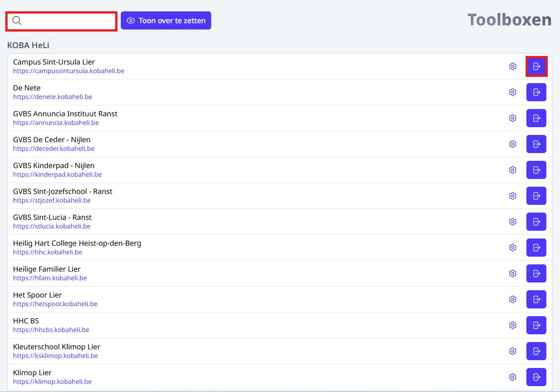Open settings gear for Heilige Familier Lier

(513, 273)
